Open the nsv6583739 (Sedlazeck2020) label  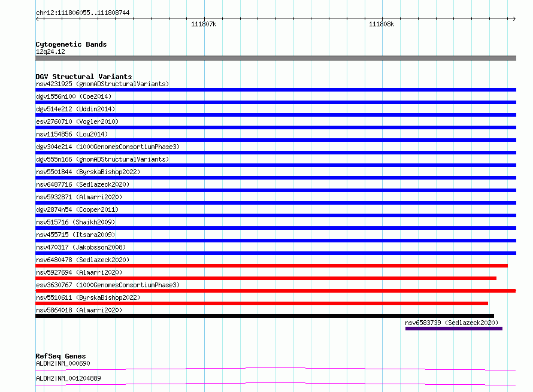[x=452, y=323]
